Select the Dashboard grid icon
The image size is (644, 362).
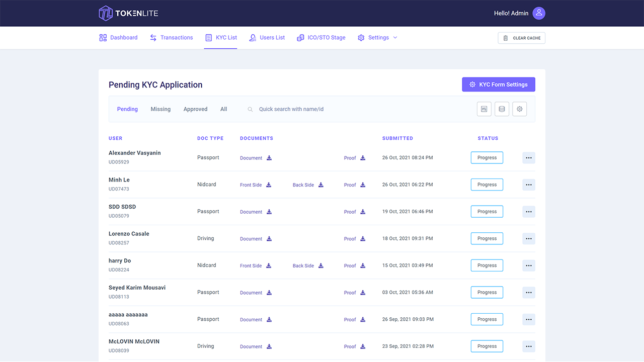point(104,37)
